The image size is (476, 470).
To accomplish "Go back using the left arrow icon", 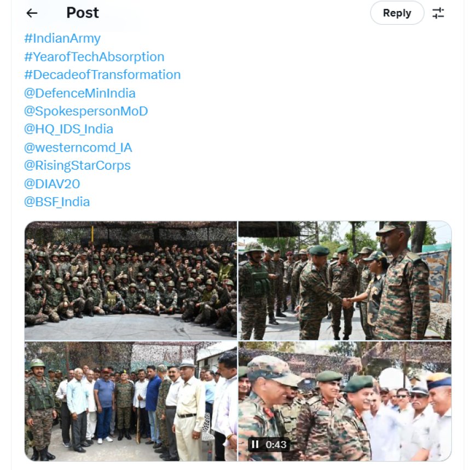I will [x=32, y=13].
